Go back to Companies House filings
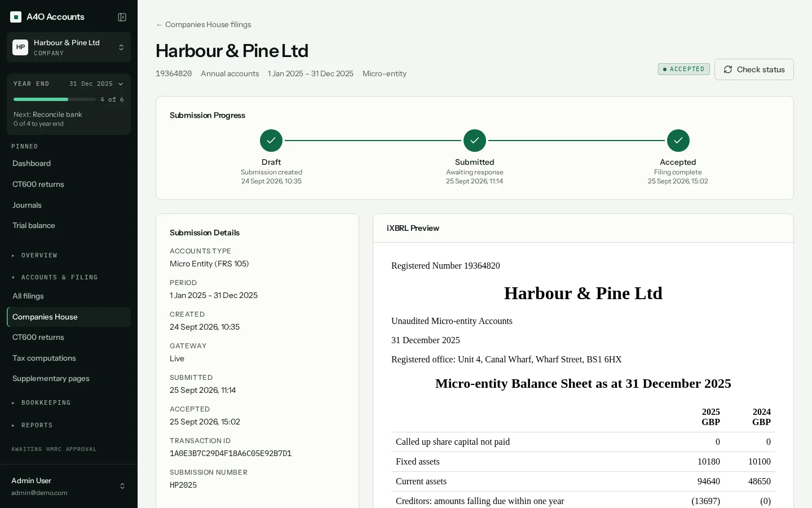The image size is (812, 508). [204, 25]
